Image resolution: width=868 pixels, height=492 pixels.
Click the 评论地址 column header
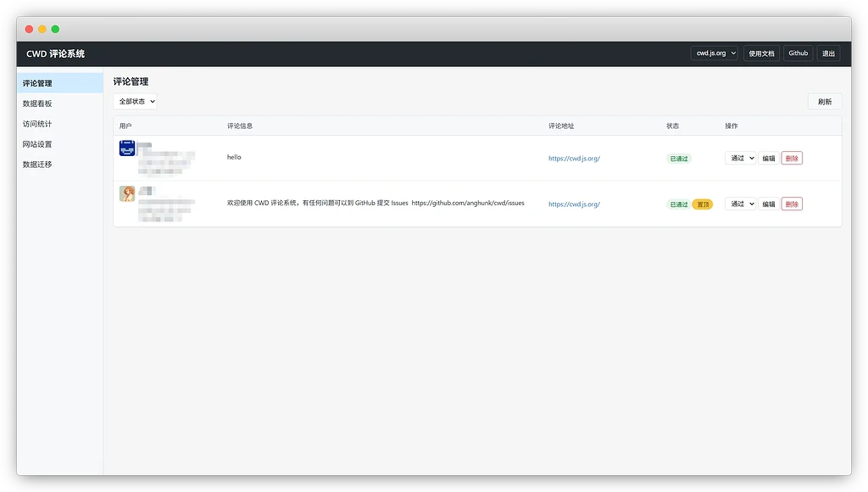(x=561, y=126)
